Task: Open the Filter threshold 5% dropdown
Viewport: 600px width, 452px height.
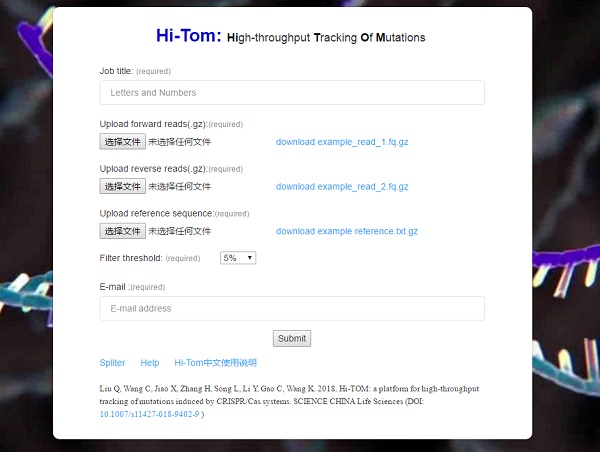Action: 238,258
